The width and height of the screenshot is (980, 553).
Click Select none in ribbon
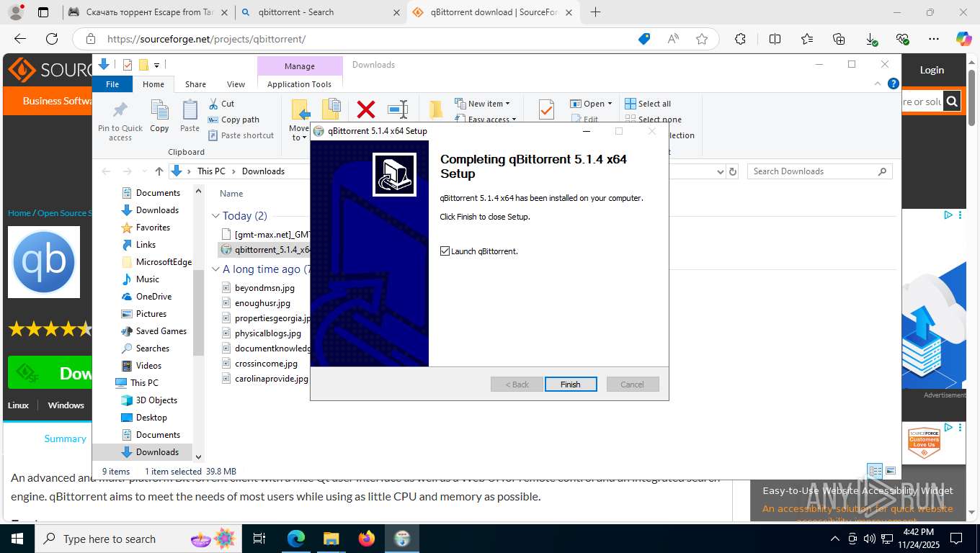(653, 120)
